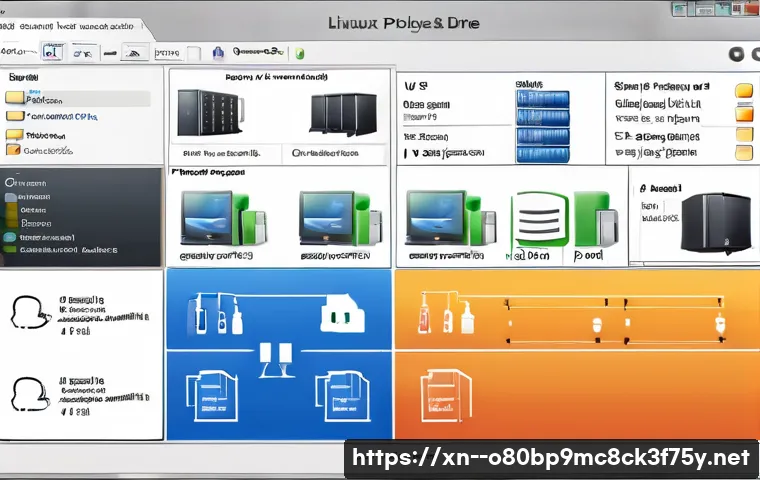Expand the third yellow folder in sidebar
Screen dimensions: 760x480
(14, 134)
